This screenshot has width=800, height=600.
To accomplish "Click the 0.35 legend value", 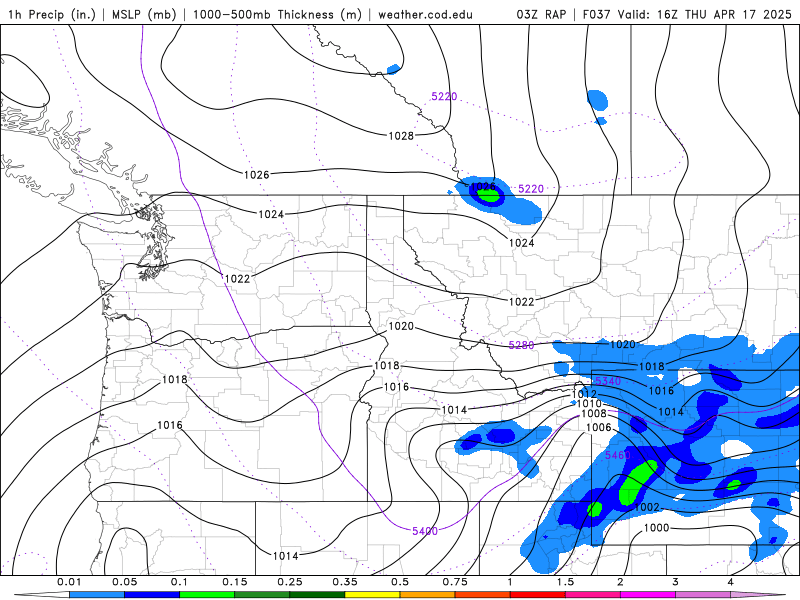I will point(345,582).
